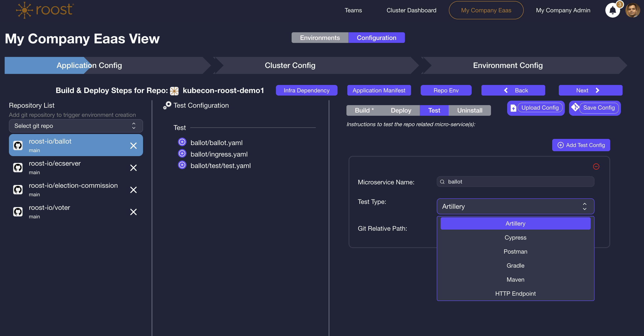The image size is (644, 336).
Task: Choose Postman from the test type list
Action: [515, 251]
